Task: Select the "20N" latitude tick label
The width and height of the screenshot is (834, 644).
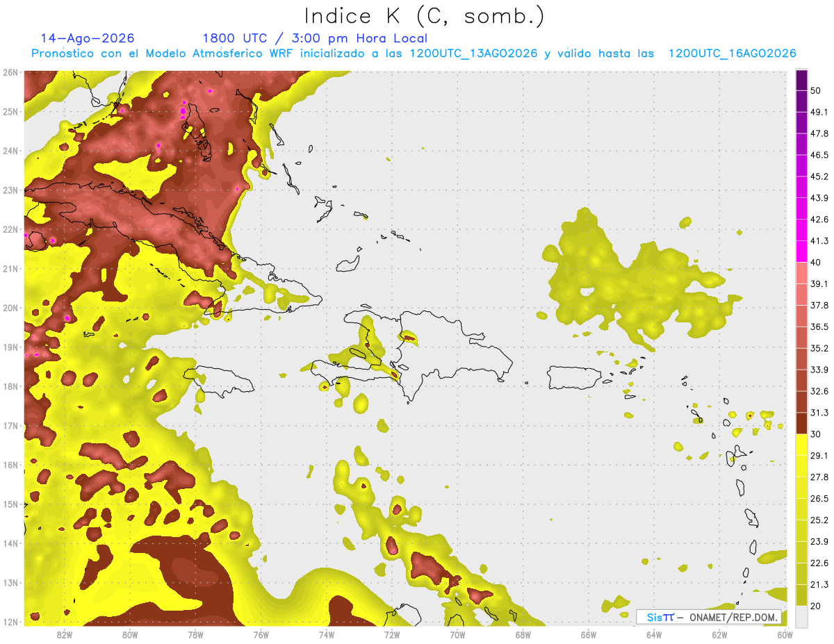Action: 10,308
